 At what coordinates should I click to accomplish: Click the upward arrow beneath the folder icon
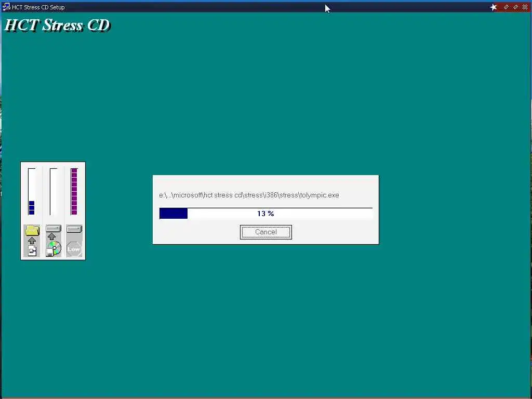click(32, 241)
